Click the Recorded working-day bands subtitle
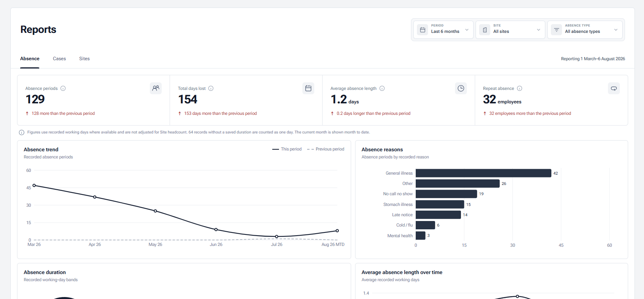This screenshot has width=644, height=299. (51, 280)
